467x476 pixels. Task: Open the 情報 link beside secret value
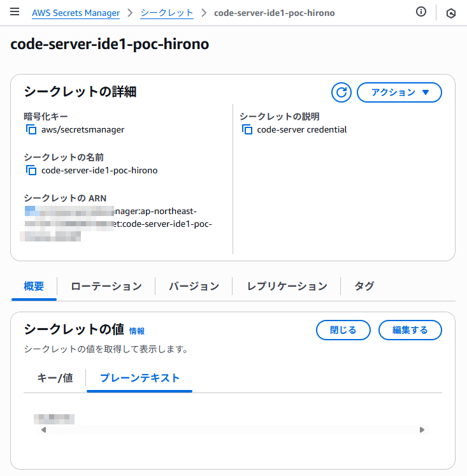click(x=137, y=331)
